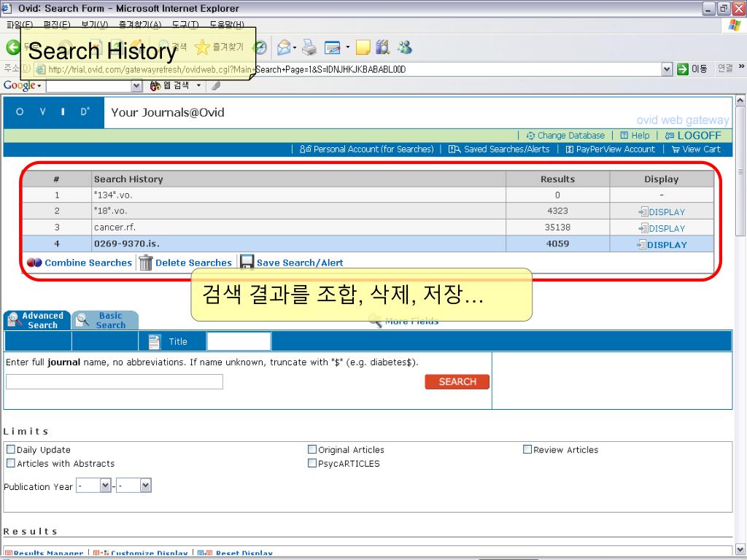This screenshot has width=747, height=560.
Task: Click the page icon in the address bar
Action: (41, 69)
